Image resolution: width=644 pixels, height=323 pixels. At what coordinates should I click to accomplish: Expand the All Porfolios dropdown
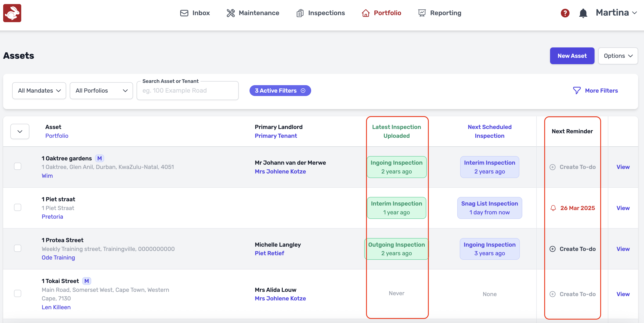coord(101,91)
